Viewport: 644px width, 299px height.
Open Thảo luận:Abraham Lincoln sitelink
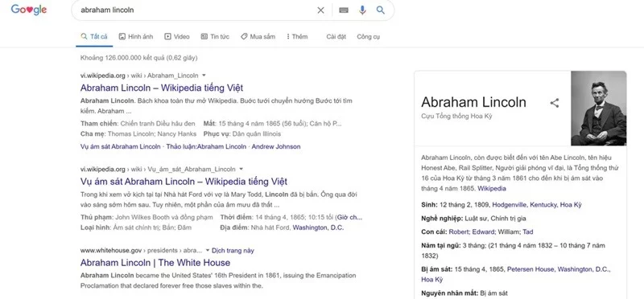pyautogui.click(x=206, y=146)
